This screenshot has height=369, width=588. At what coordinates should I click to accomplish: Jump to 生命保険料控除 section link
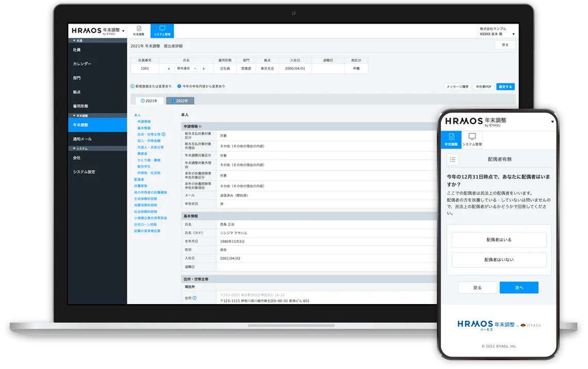(145, 199)
